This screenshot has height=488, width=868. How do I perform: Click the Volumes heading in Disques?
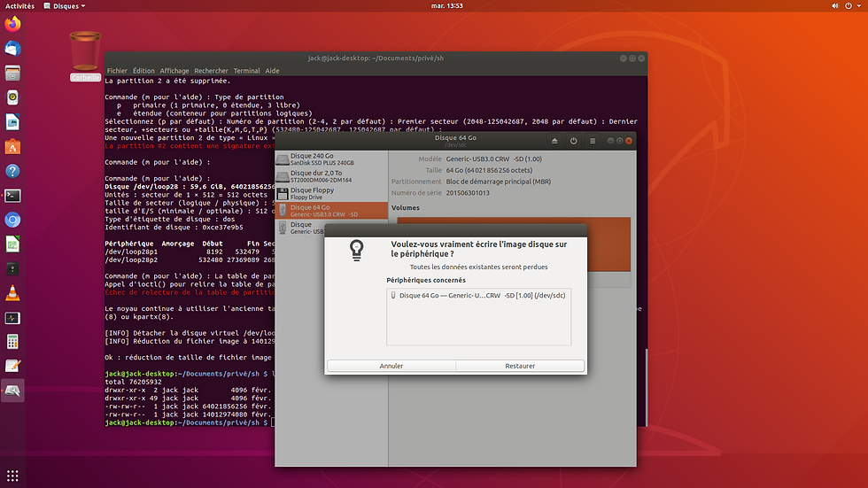pos(406,208)
